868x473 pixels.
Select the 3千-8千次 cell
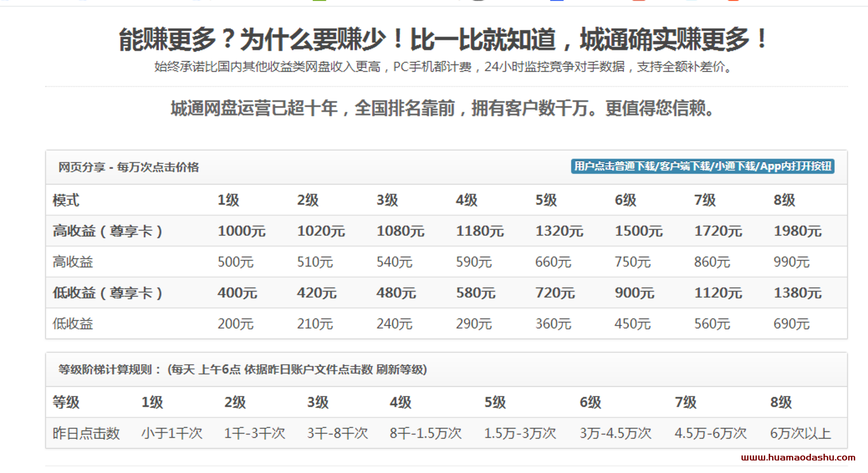[337, 433]
